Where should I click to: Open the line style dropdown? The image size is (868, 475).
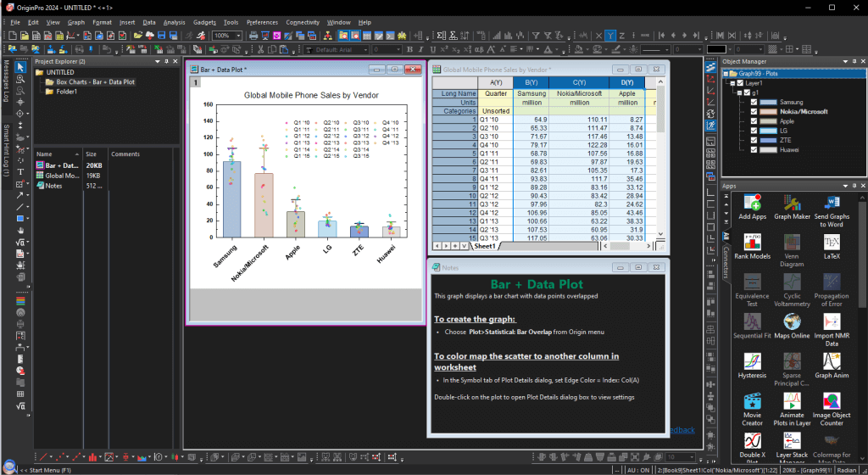(x=667, y=49)
